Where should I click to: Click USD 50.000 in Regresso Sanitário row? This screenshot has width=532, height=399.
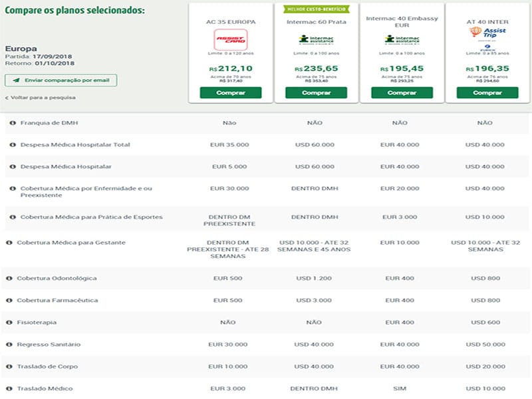485,344
